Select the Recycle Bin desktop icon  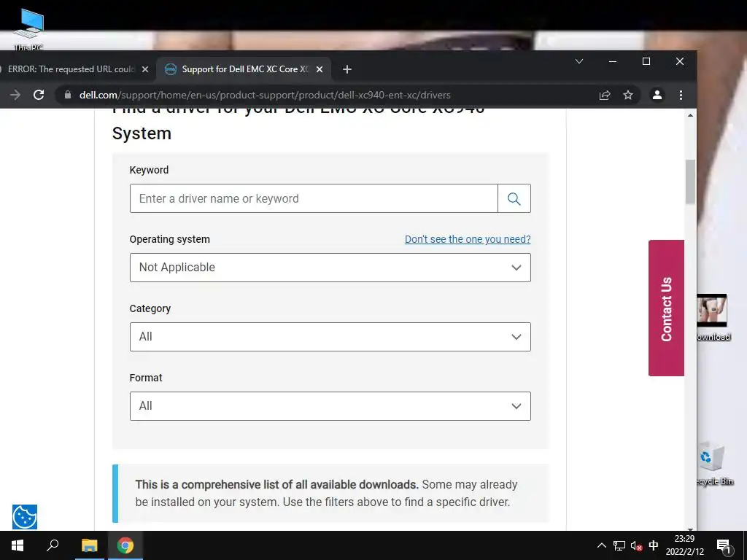715,463
